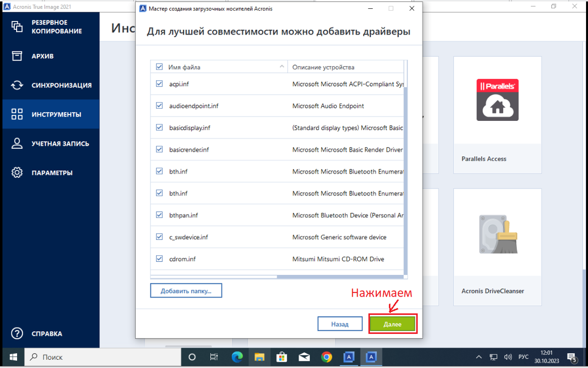The image size is (588, 368).
Task: Запустить Google Chrome с панели задач
Action: (x=326, y=357)
